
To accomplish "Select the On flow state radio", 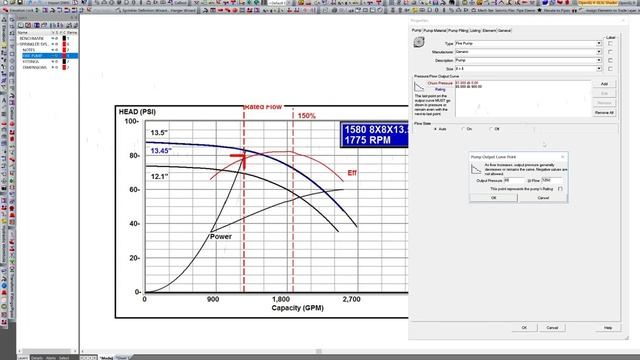I will click(x=463, y=129).
